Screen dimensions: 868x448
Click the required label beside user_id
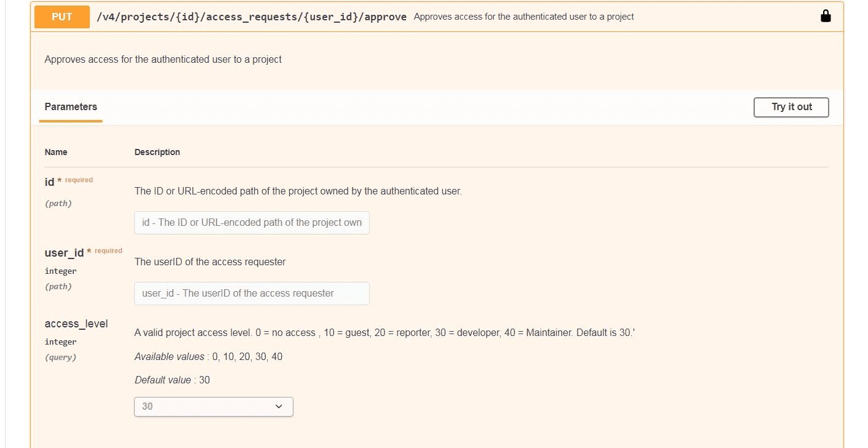(x=108, y=250)
